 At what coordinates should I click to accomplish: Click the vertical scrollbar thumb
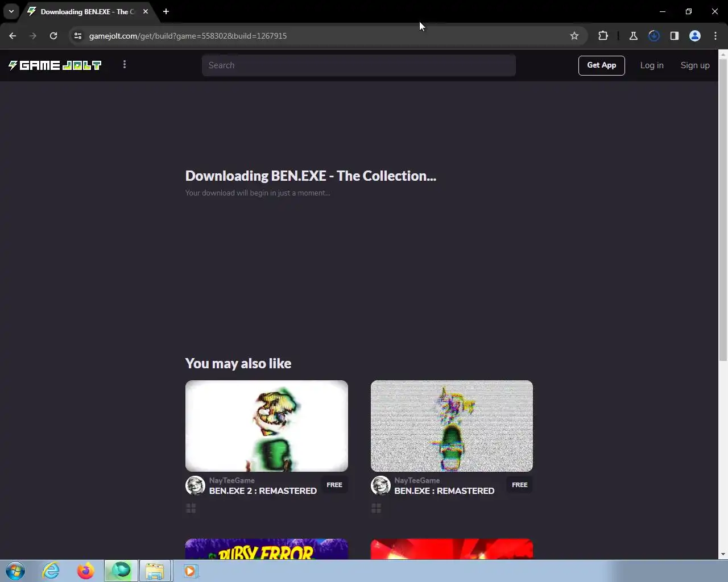(x=723, y=210)
